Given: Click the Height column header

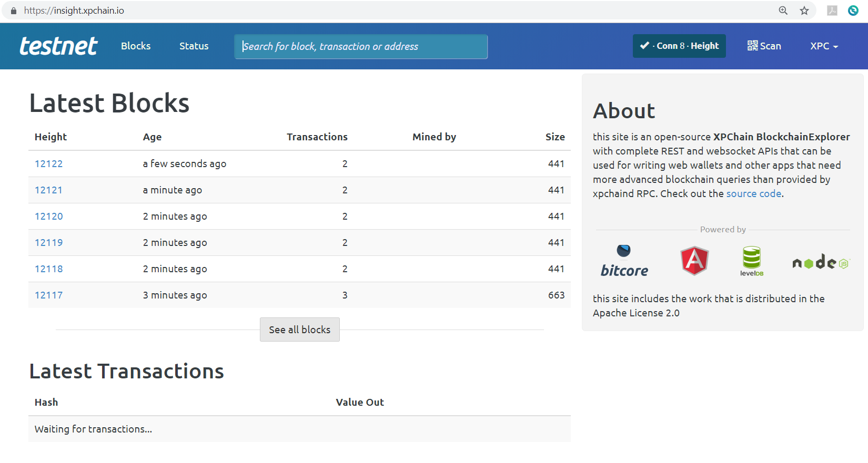Looking at the screenshot, I should click(x=51, y=137).
